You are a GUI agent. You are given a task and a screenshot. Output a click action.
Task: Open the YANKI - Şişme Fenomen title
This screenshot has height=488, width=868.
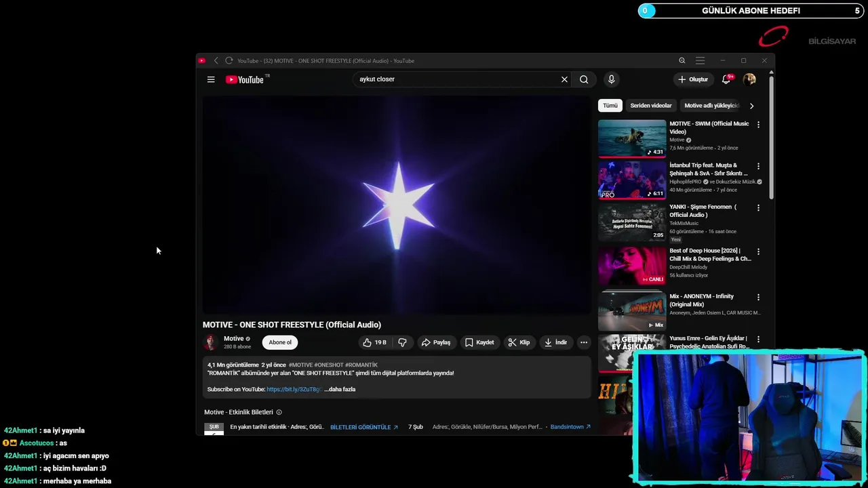pos(703,211)
